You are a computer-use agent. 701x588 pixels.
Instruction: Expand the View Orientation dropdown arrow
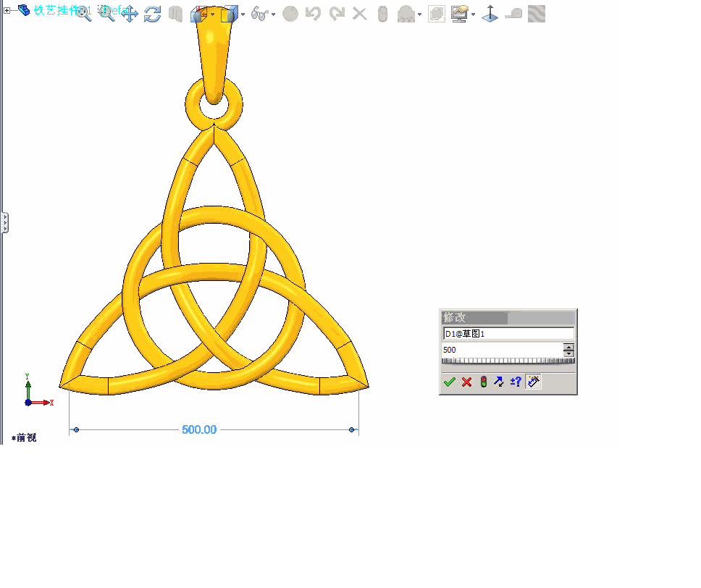pyautogui.click(x=213, y=14)
